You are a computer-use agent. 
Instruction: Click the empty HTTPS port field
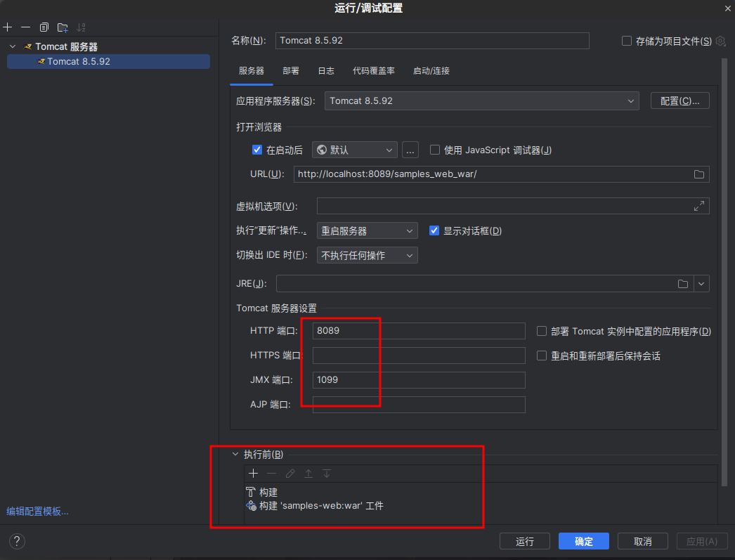tap(419, 356)
